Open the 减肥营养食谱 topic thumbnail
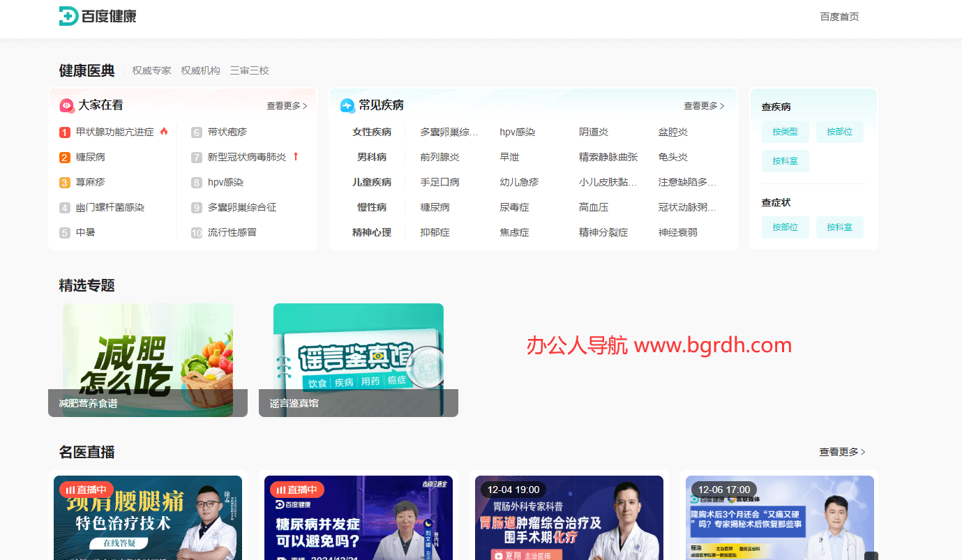 tap(147, 359)
